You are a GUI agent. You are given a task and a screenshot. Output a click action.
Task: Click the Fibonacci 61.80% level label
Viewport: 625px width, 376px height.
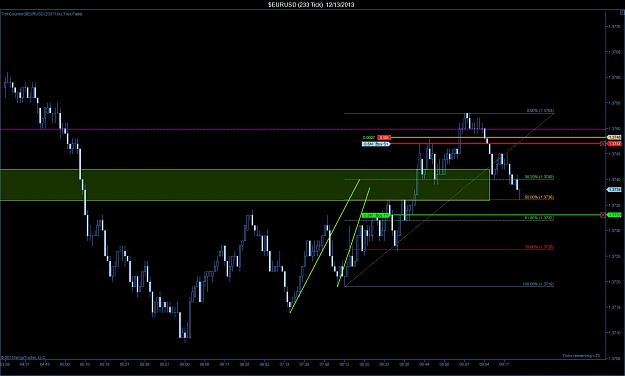[539, 218]
